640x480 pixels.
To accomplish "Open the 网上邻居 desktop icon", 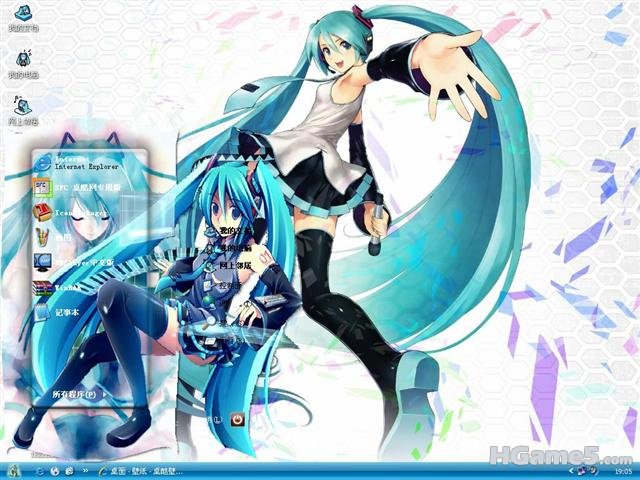I will 23,111.
